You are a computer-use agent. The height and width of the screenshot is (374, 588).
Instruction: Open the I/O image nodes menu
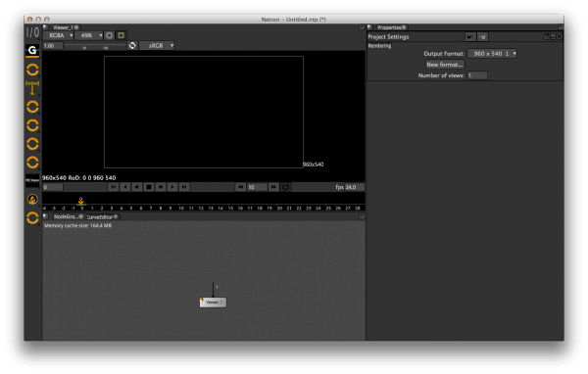pyautogui.click(x=32, y=33)
